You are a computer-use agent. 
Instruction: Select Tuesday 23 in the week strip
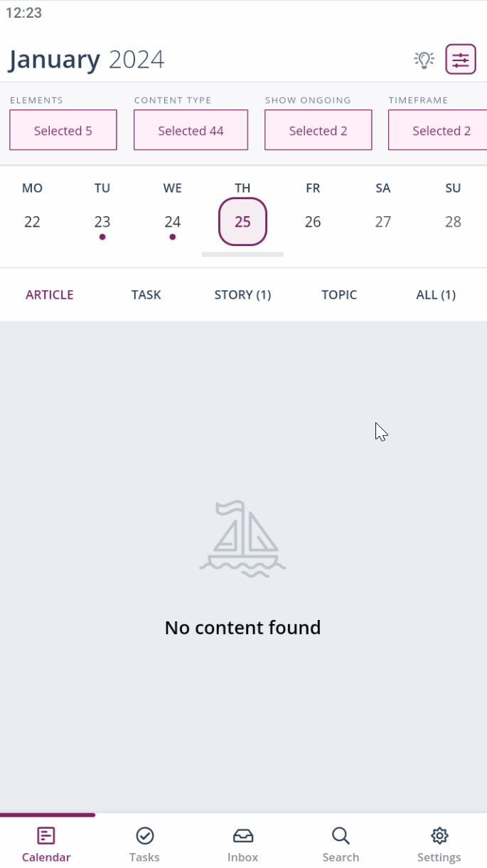(102, 222)
